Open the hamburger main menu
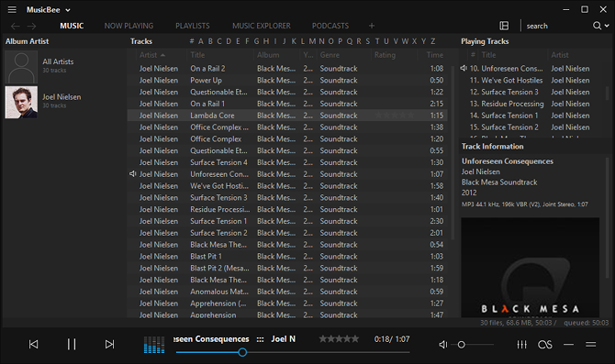 coord(12,10)
